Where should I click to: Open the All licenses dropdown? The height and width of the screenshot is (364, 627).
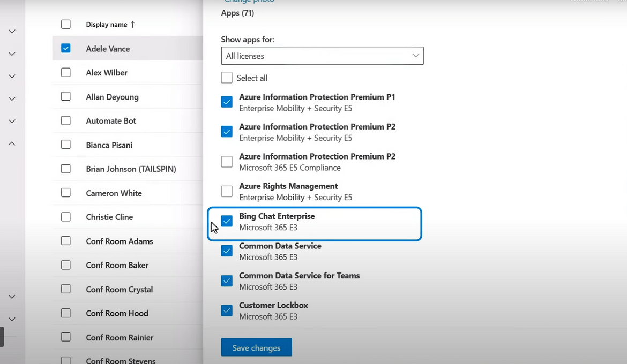[x=322, y=56]
